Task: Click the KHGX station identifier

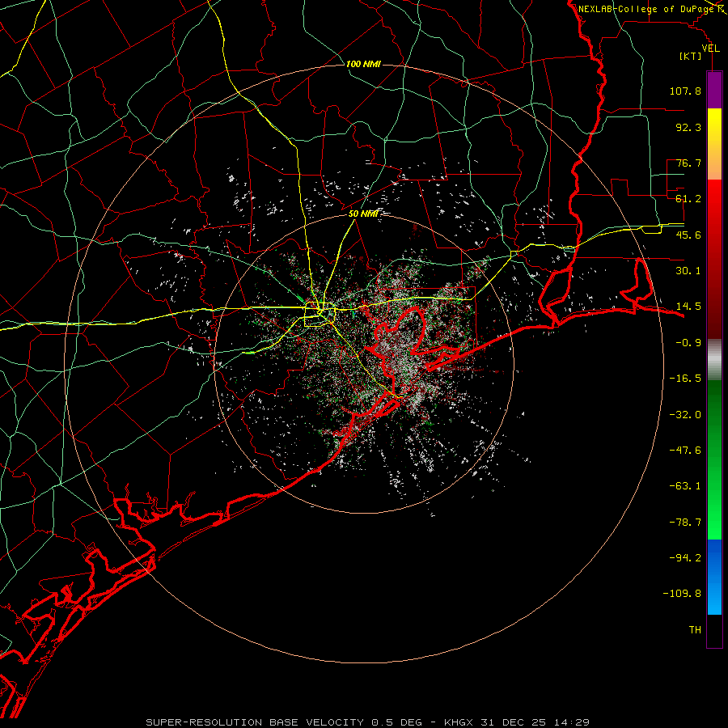Action: (459, 722)
